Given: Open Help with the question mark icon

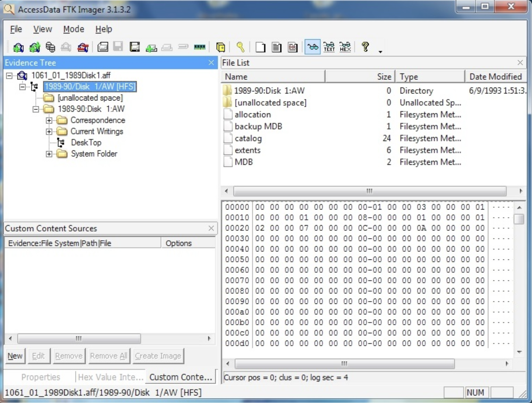Looking at the screenshot, I should point(365,47).
